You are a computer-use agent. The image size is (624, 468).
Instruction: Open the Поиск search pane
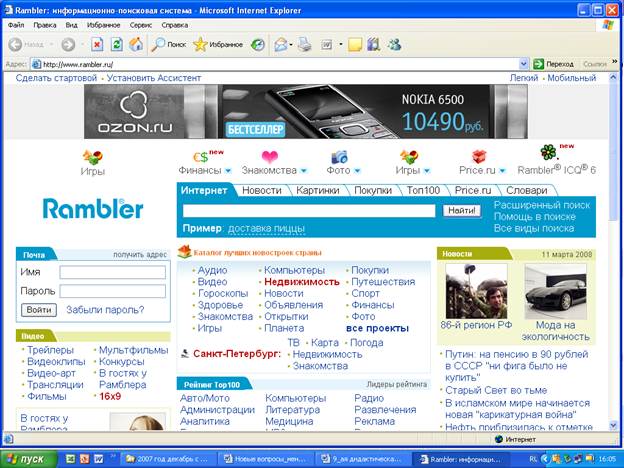click(x=169, y=45)
